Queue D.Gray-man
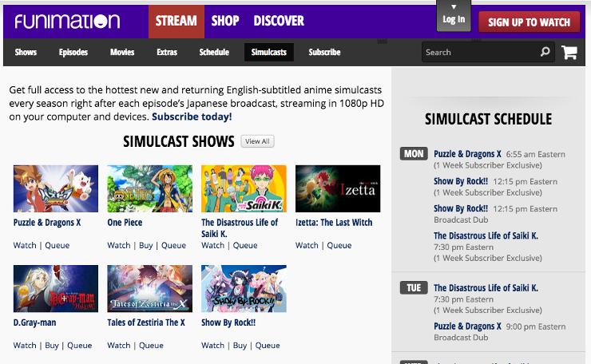Image resolution: width=591 pixels, height=364 pixels. [80, 346]
